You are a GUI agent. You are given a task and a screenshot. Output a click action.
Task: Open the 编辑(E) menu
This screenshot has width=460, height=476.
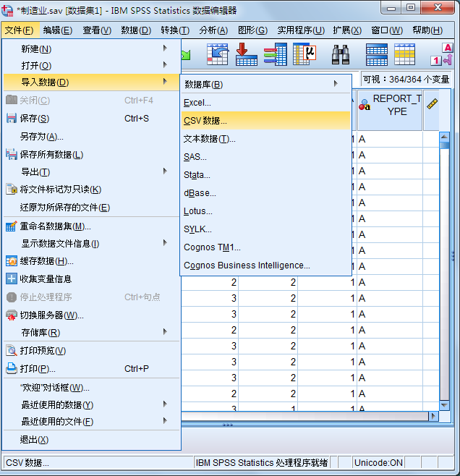tap(58, 30)
